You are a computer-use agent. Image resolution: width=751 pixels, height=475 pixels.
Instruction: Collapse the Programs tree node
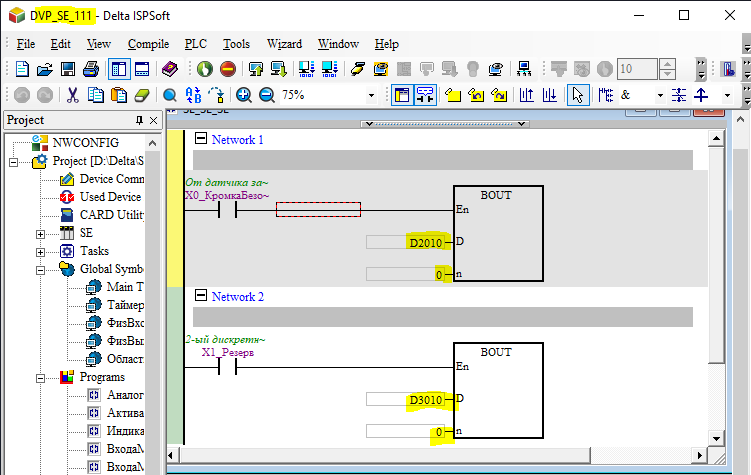41,378
